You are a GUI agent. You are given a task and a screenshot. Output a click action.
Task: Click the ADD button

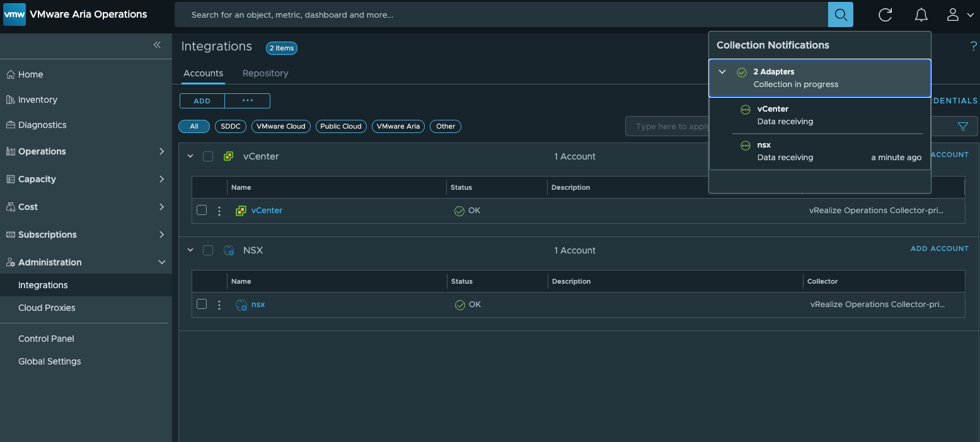202,101
